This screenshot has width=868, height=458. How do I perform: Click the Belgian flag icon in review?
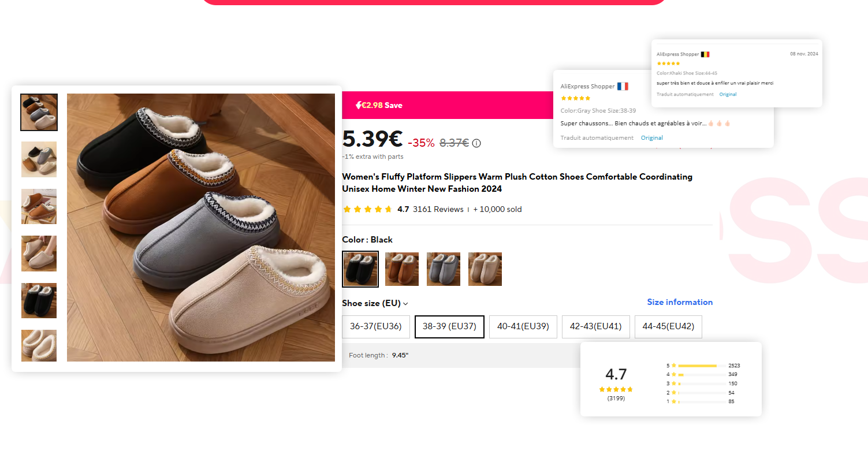(x=705, y=54)
